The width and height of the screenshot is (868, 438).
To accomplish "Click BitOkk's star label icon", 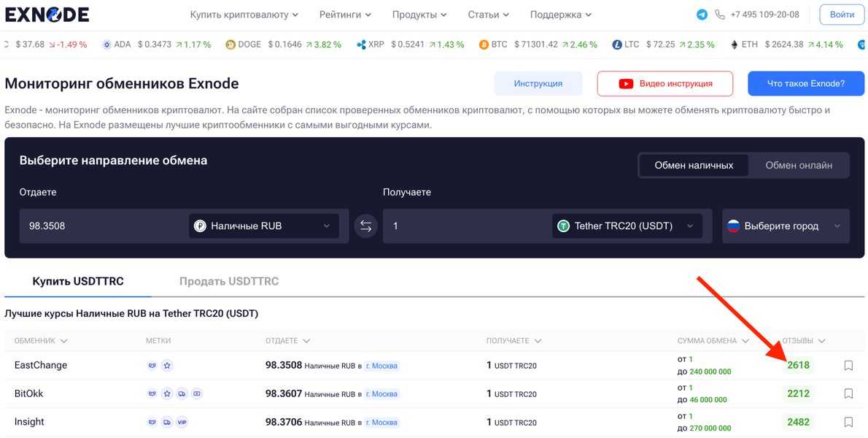I will coord(167,393).
